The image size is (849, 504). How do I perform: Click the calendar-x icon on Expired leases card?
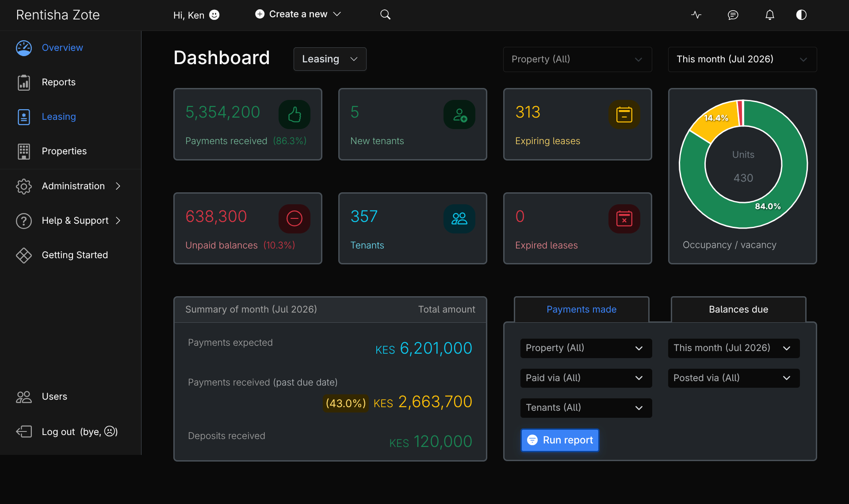624,218
